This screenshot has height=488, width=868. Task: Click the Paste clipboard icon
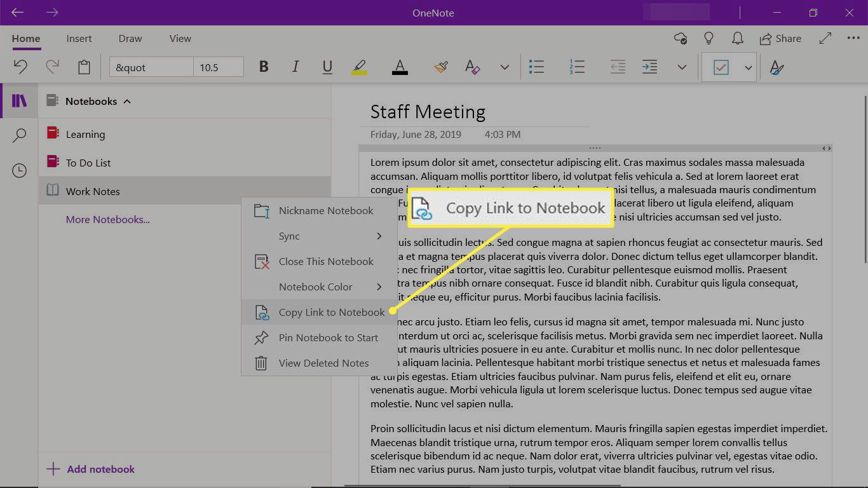click(x=84, y=67)
